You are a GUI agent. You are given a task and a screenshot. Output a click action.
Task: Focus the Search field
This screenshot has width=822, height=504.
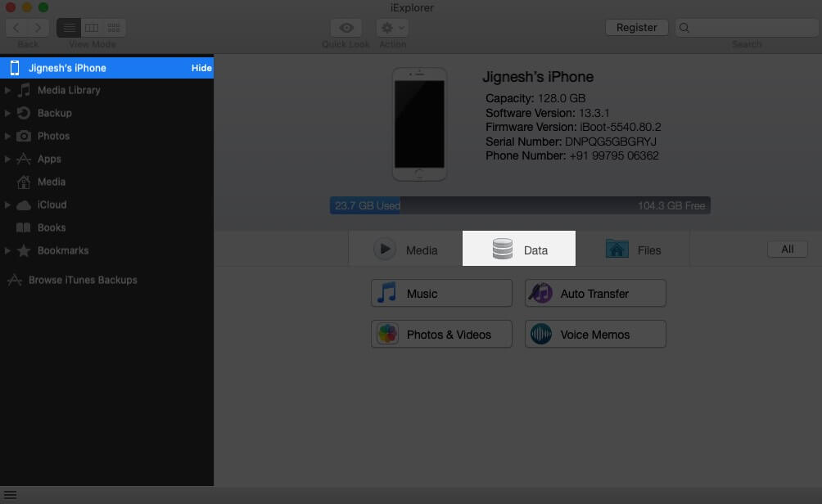point(747,28)
